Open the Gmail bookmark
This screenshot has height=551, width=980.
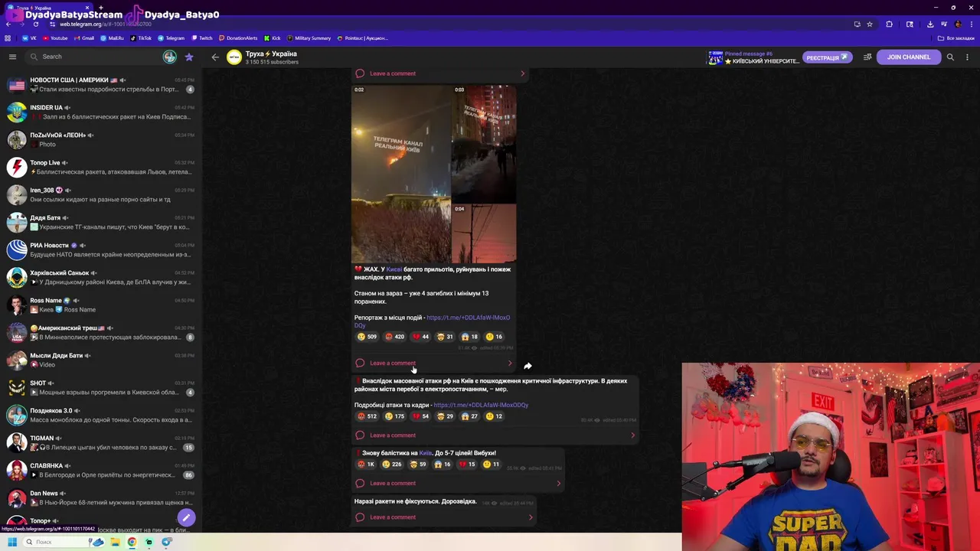click(84, 37)
